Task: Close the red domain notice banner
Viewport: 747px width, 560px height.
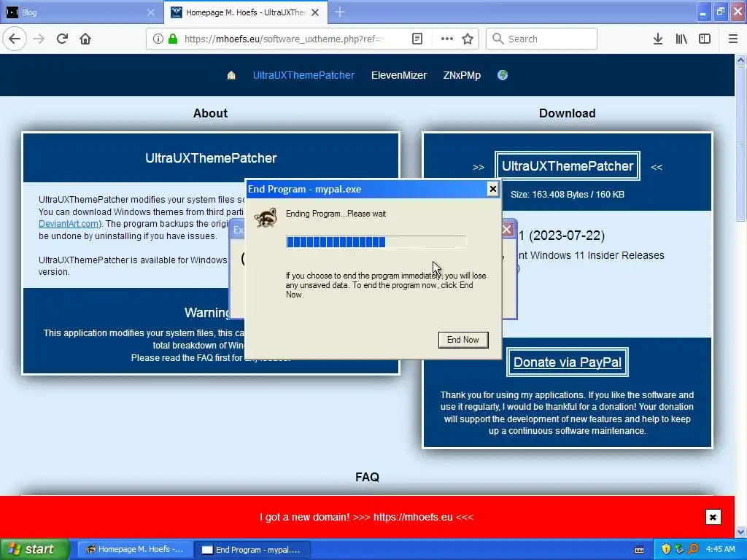Action: click(713, 517)
